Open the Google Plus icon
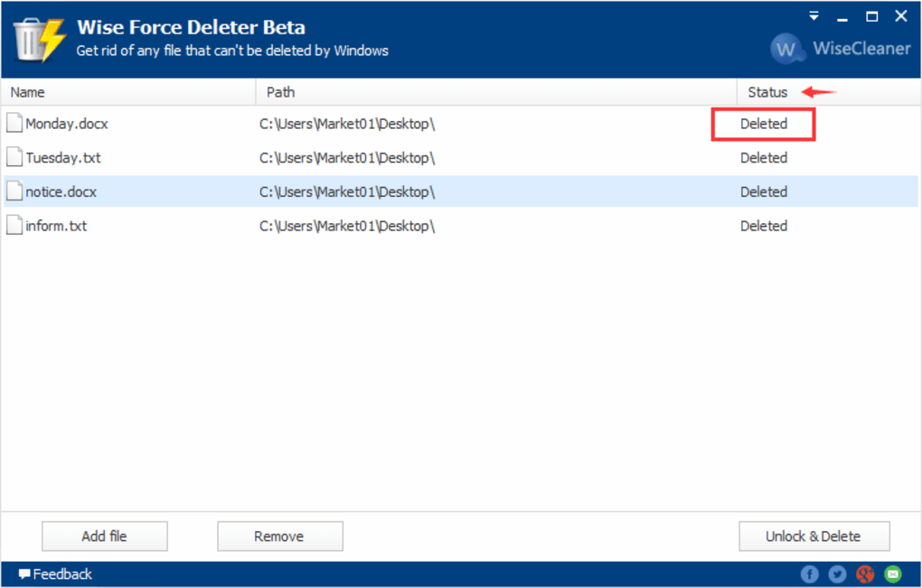This screenshot has height=588, width=922. coord(865,574)
